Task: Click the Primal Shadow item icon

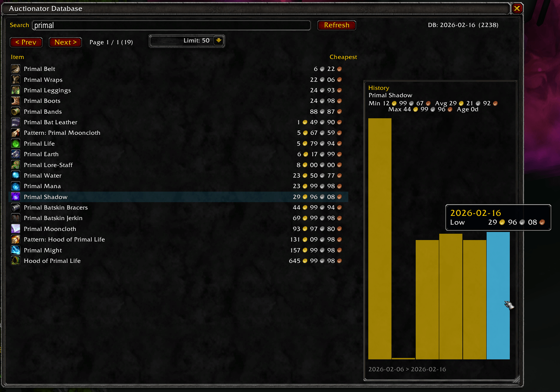Action: point(15,197)
